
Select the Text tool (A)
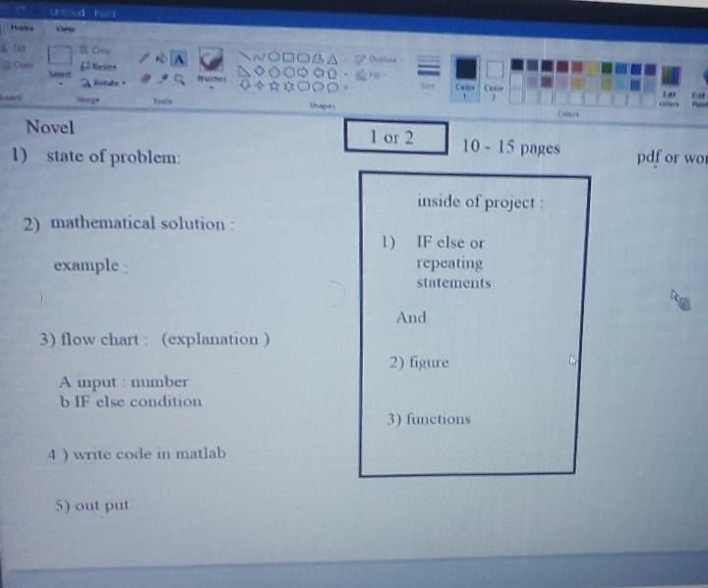[179, 59]
